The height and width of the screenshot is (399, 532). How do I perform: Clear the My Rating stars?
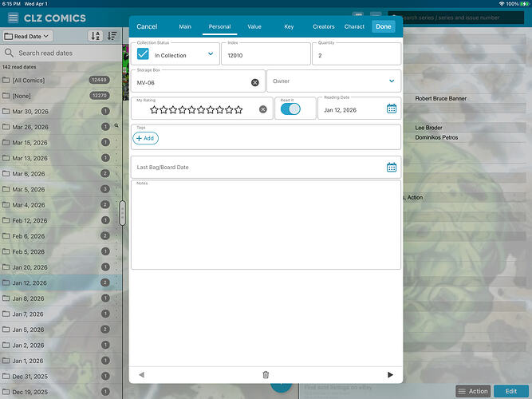[263, 109]
